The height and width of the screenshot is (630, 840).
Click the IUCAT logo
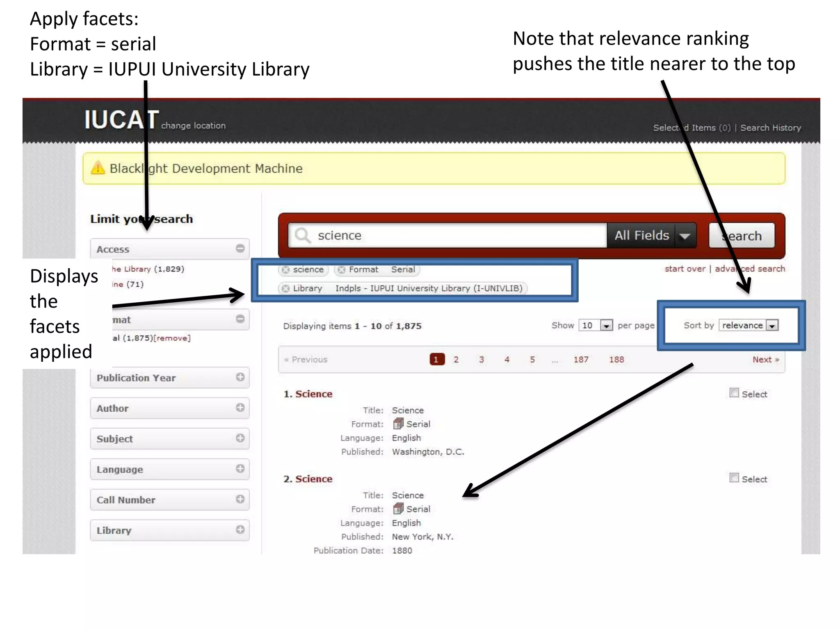click(x=122, y=120)
